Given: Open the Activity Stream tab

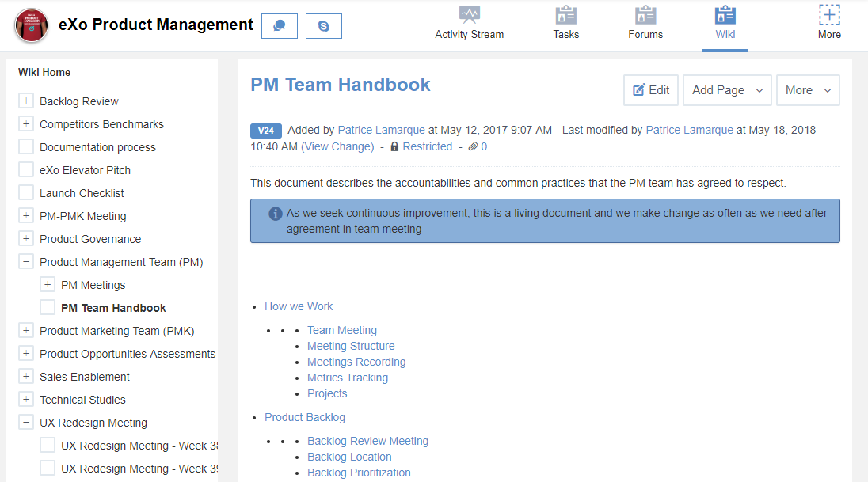Looking at the screenshot, I should pyautogui.click(x=469, y=23).
